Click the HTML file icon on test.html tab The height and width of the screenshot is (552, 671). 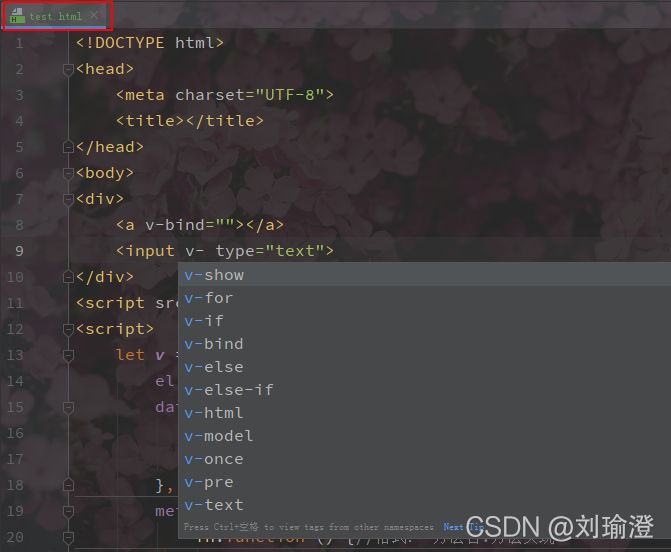[17, 16]
